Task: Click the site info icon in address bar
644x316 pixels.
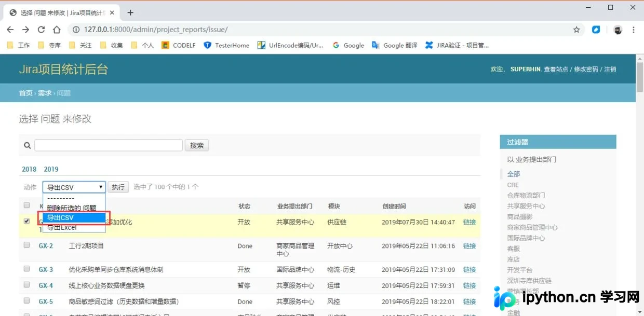Action: [76, 30]
